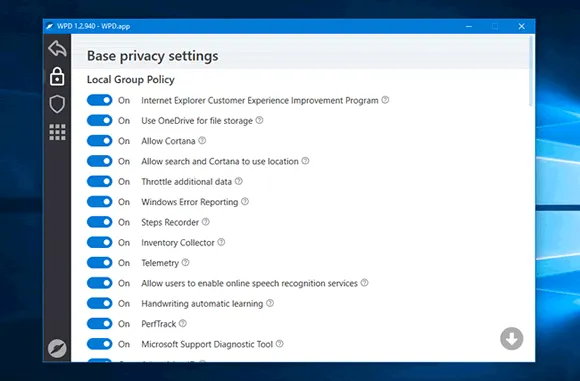
Task: Toggle Allow search and Cortana to use location
Action: pyautogui.click(x=100, y=161)
